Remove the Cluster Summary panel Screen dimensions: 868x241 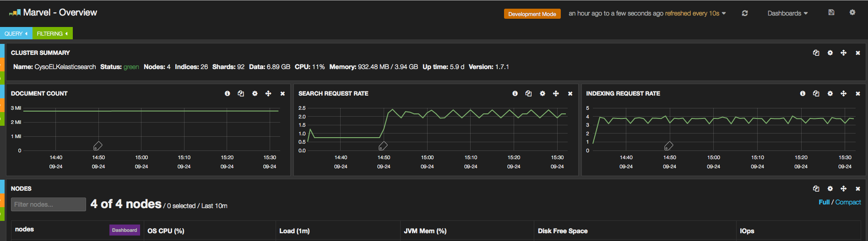coord(858,53)
